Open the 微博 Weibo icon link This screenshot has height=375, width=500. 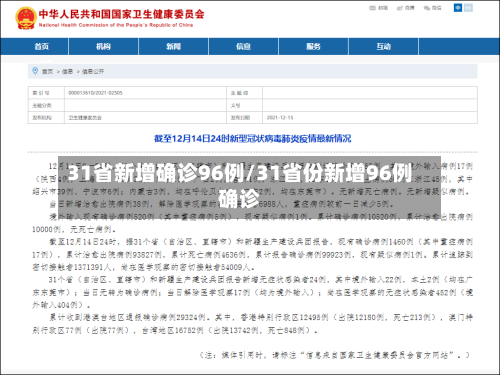(x=405, y=8)
